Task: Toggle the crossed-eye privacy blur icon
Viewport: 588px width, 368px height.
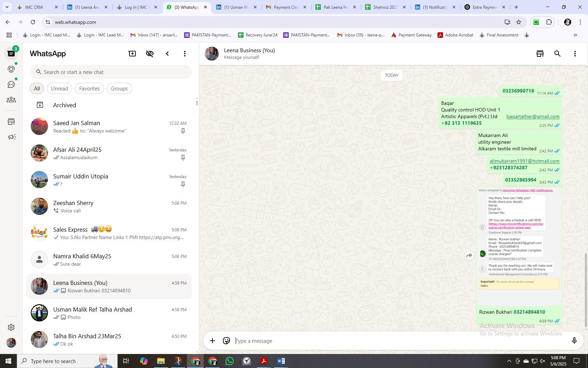Action: pos(150,54)
